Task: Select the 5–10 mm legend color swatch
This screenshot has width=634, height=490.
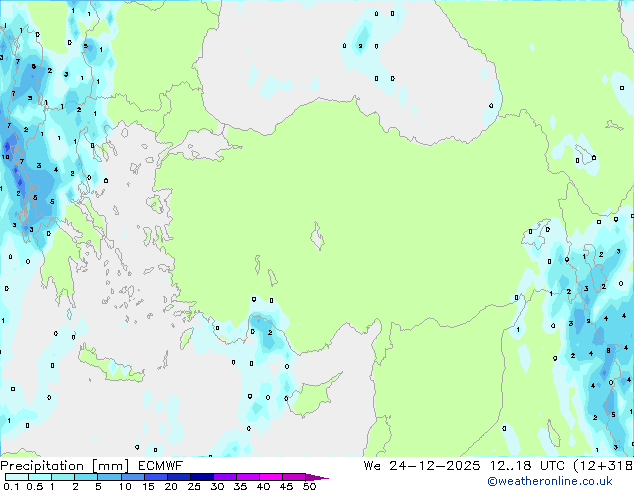Action: tap(109, 477)
